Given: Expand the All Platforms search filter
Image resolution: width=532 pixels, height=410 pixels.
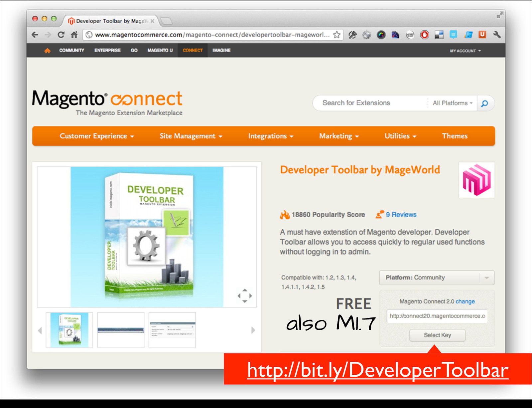Looking at the screenshot, I should (453, 103).
